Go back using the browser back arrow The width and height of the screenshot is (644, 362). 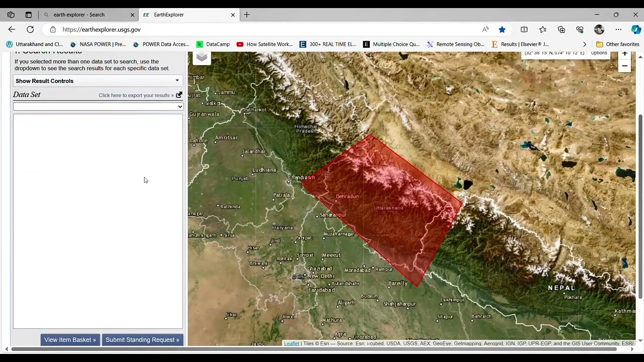[x=12, y=30]
